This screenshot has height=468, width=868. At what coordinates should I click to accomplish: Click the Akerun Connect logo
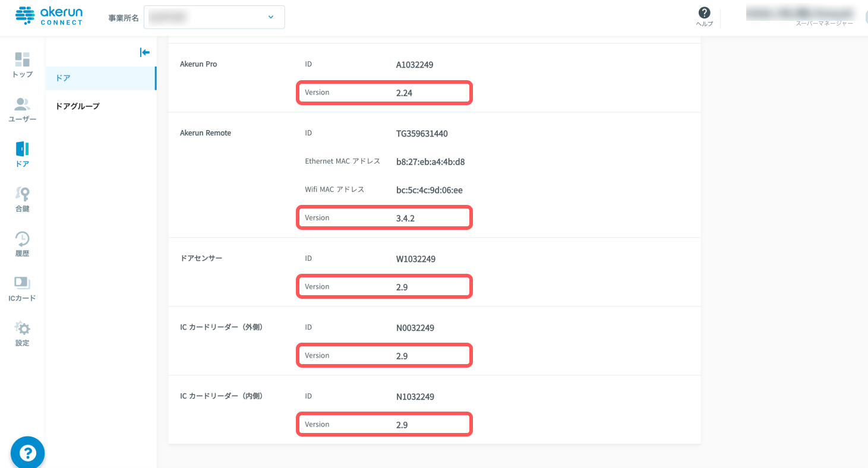(49, 15)
